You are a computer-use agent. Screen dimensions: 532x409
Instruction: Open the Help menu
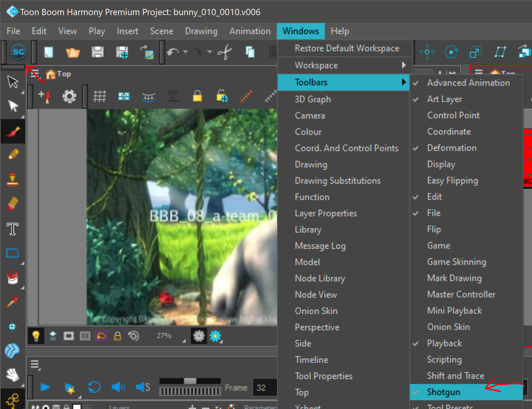pos(340,31)
